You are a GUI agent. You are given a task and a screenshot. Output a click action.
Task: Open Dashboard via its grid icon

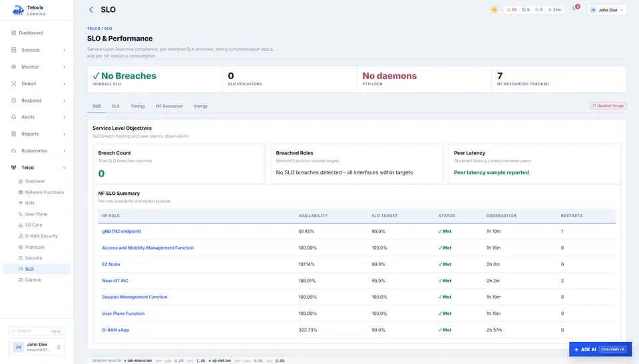tap(13, 33)
